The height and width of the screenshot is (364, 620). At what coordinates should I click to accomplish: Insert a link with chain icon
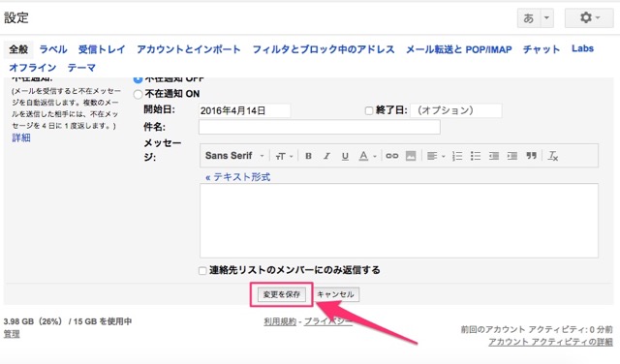click(x=391, y=156)
